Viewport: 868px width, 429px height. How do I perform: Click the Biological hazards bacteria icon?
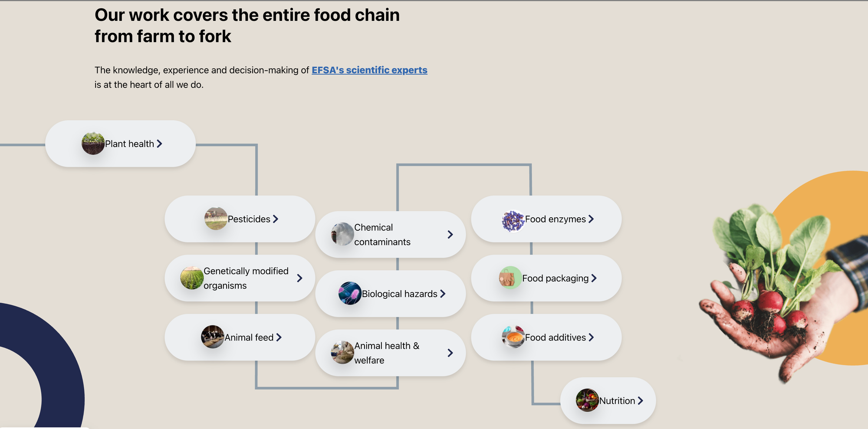[x=350, y=294]
